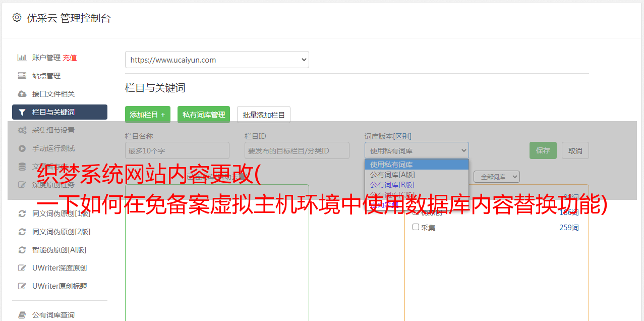Open UWriter深度原创 in the sidebar
Image resolution: width=644 pixels, height=321 pixels.
[60, 268]
